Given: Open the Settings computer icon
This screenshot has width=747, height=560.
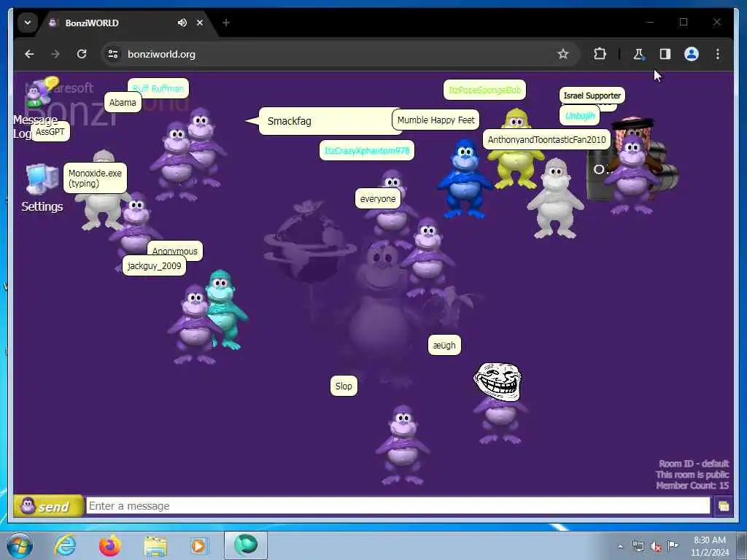Looking at the screenshot, I should tap(42, 179).
